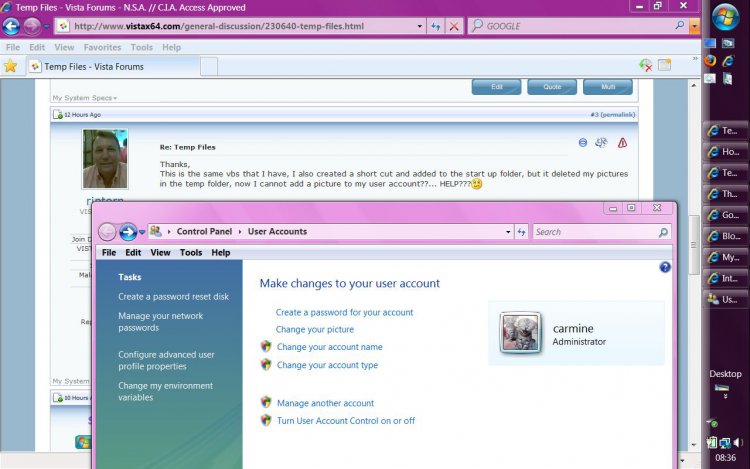Screen dimensions: 750x469
Task: Launch Internet Explorer from the quick launch
Action: [x=728, y=61]
